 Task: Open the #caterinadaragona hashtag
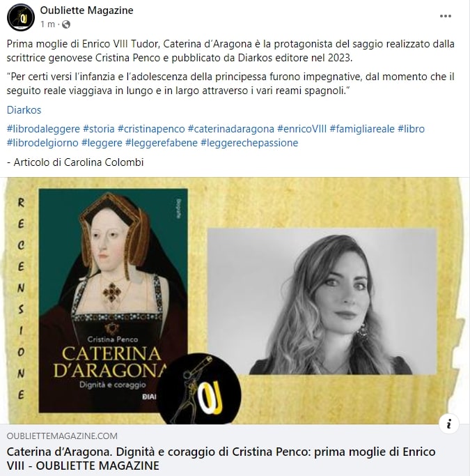point(231,129)
